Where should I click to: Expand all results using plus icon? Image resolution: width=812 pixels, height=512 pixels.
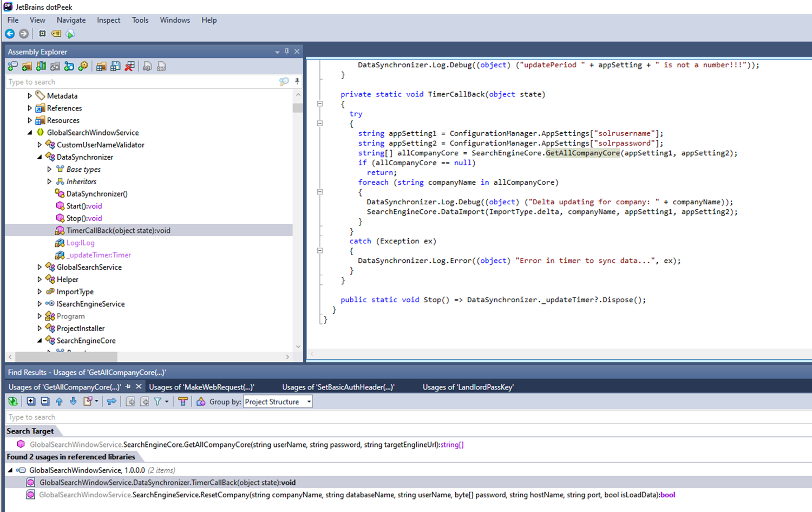(x=31, y=401)
